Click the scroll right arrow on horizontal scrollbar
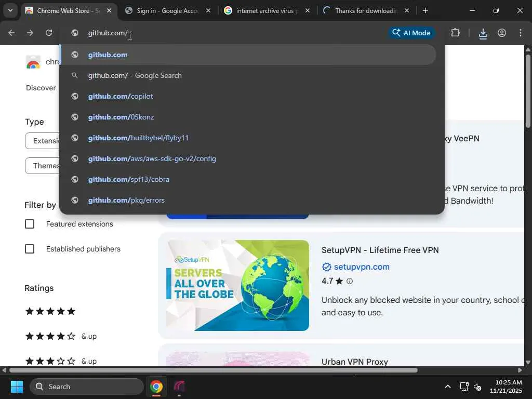This screenshot has height=399, width=532. (520, 370)
